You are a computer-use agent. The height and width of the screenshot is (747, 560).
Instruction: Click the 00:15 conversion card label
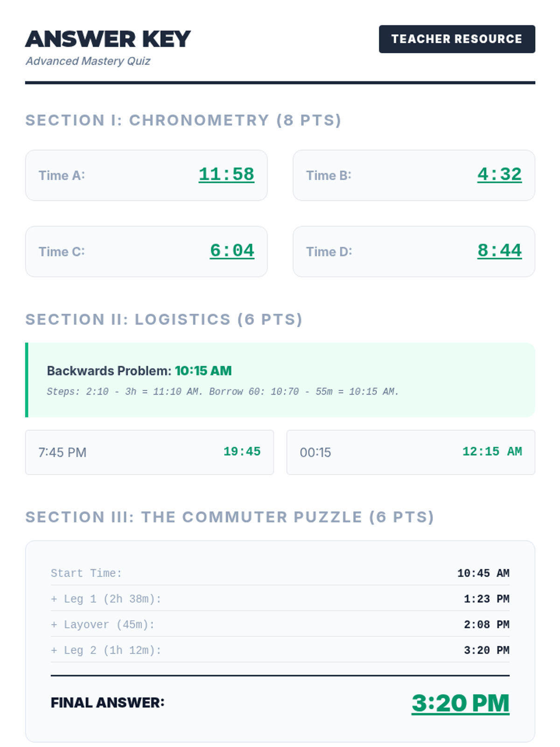pyautogui.click(x=315, y=452)
